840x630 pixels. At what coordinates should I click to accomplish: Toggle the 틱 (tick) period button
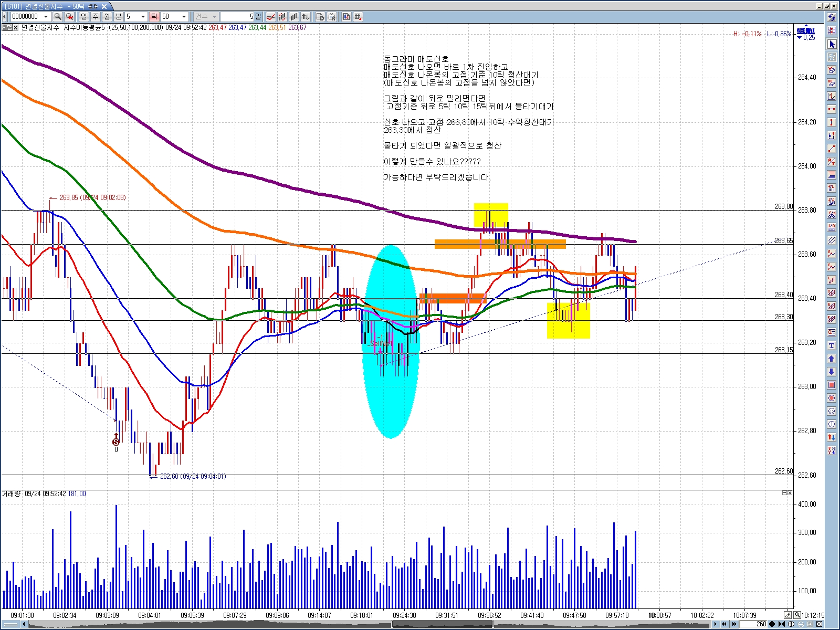pos(154,17)
